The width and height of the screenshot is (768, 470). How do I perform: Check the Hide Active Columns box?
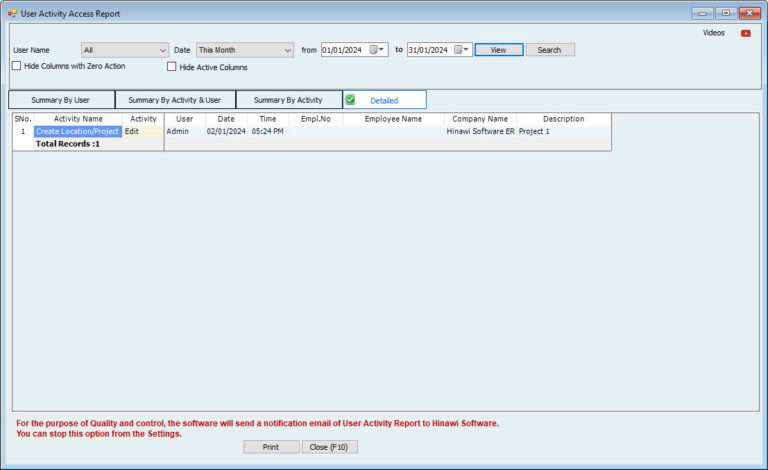coord(172,67)
